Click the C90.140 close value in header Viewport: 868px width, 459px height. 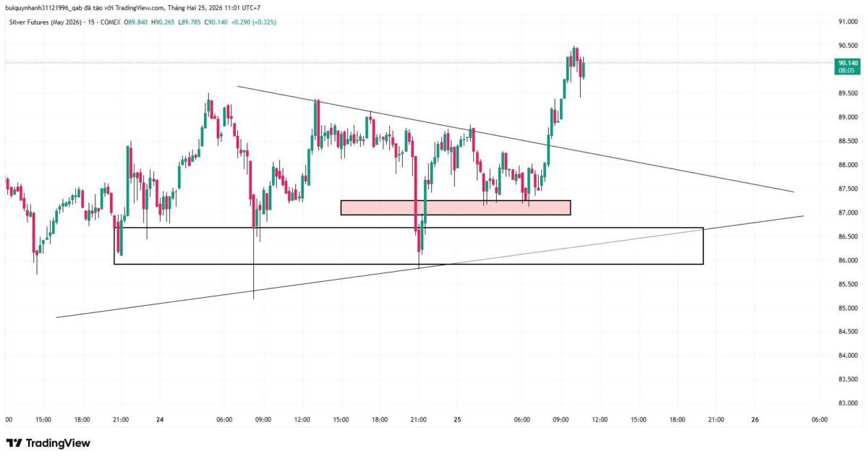click(215, 22)
